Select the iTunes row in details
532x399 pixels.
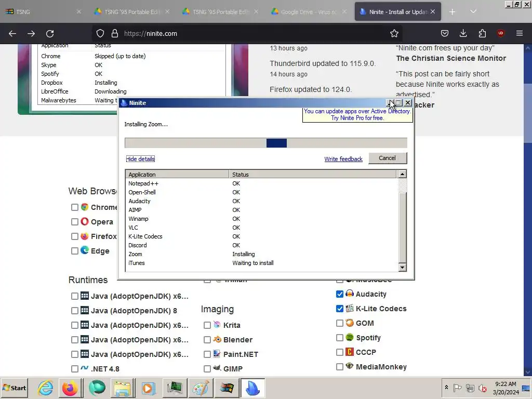(261, 263)
